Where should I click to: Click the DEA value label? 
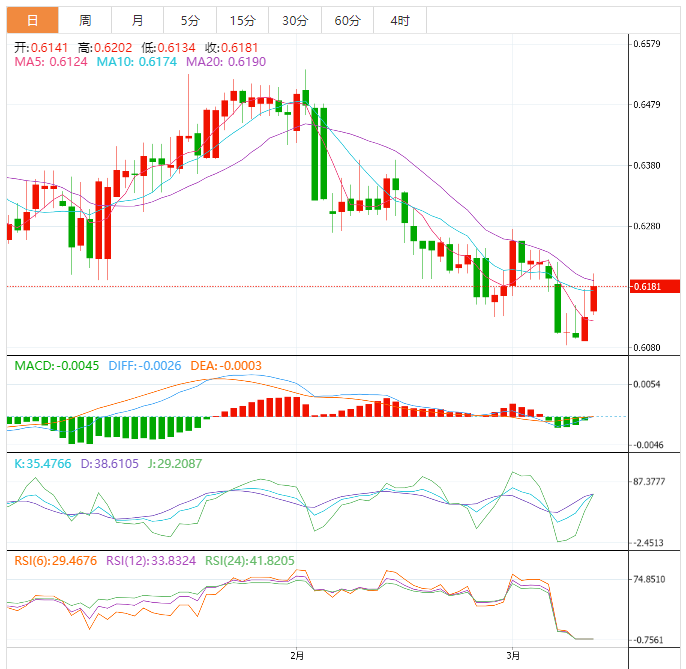pyautogui.click(x=226, y=366)
